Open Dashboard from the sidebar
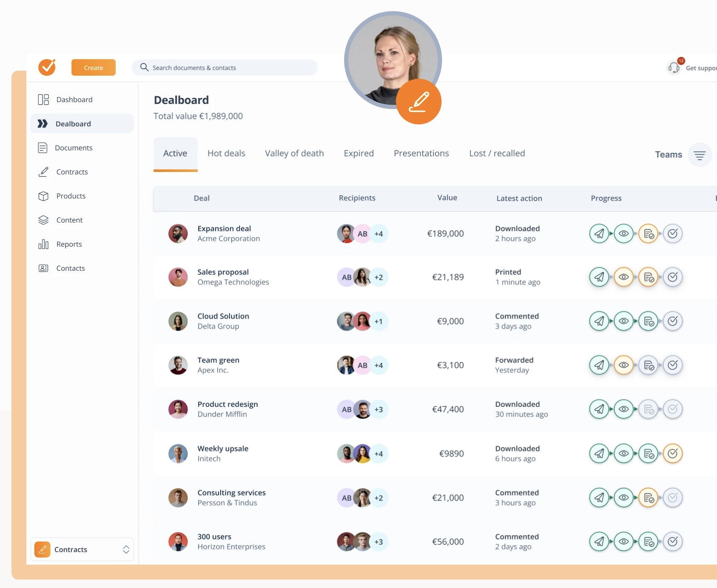717x588 pixels. click(x=74, y=100)
